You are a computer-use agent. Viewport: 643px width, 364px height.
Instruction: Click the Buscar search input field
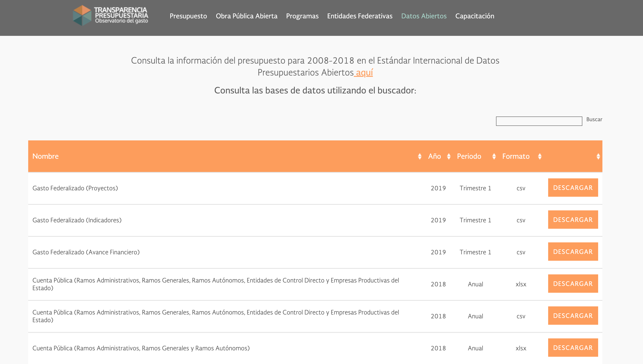539,121
